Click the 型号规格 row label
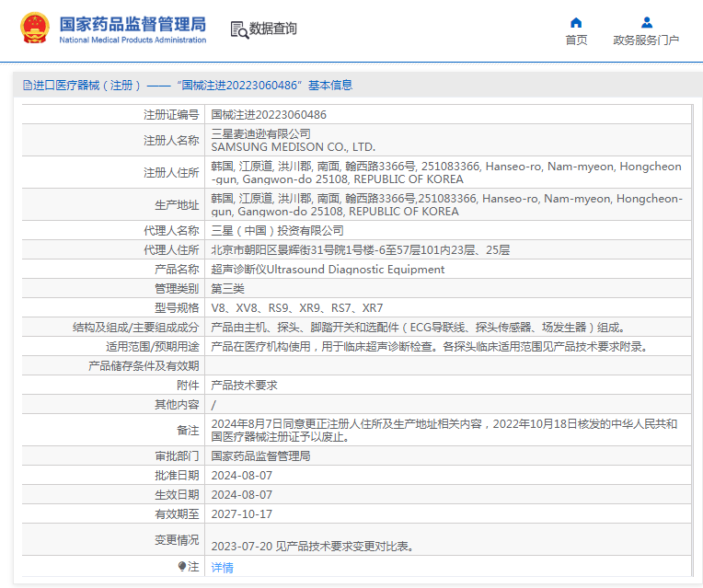 [x=177, y=307]
